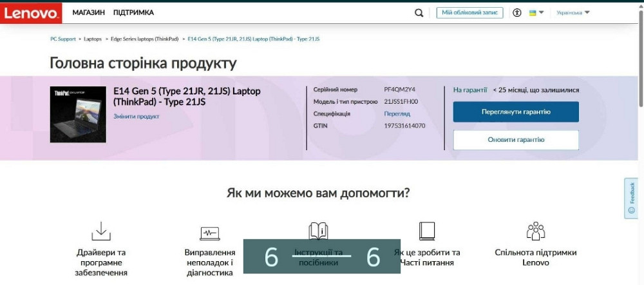The height and width of the screenshot is (285, 644).
Task: Click the drivers download icon
Action: click(x=101, y=231)
